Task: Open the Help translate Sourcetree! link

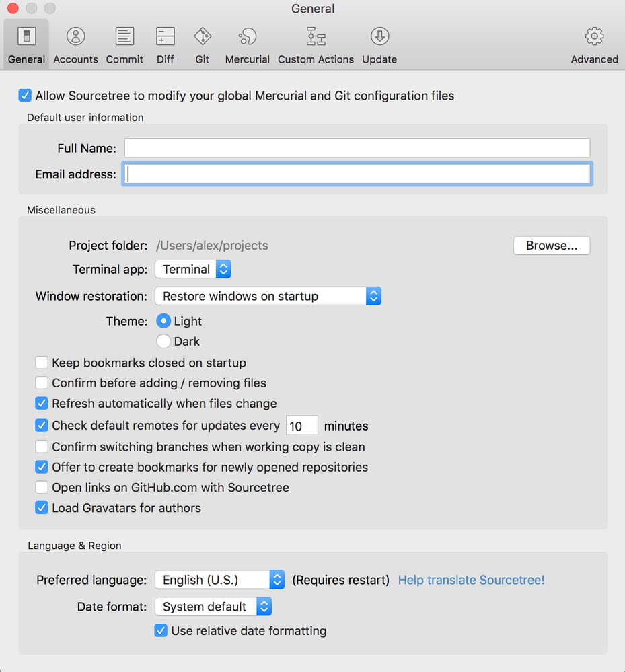Action: coord(471,580)
